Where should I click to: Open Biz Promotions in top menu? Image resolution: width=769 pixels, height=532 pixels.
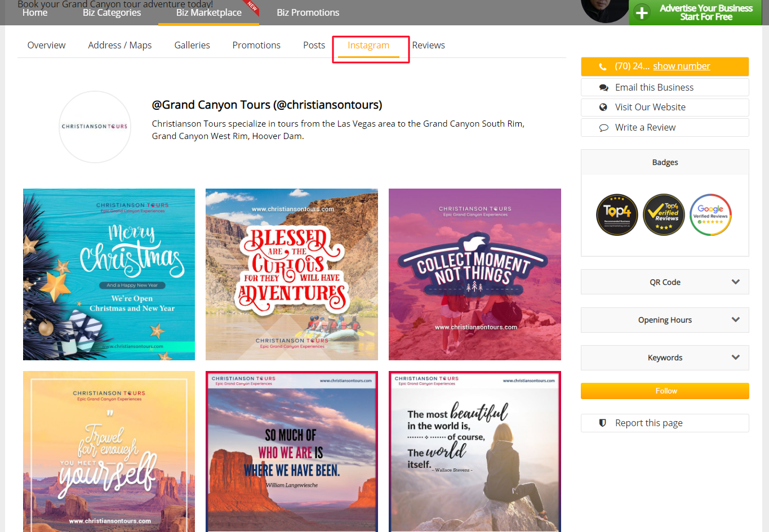tap(308, 12)
